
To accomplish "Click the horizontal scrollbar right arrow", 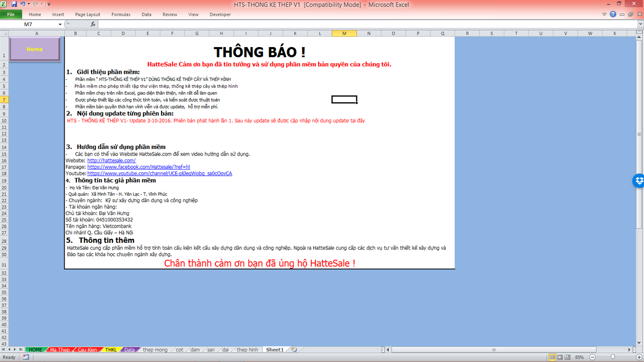I will [x=629, y=350].
